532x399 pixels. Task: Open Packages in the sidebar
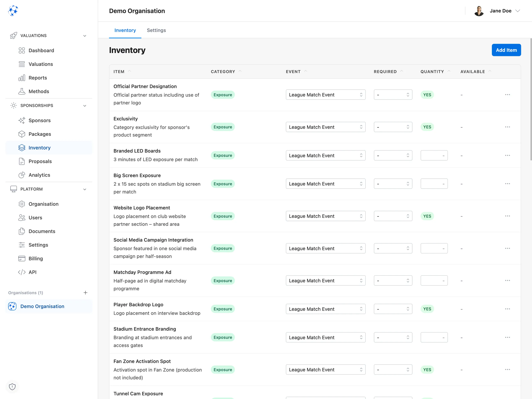(x=49, y=134)
